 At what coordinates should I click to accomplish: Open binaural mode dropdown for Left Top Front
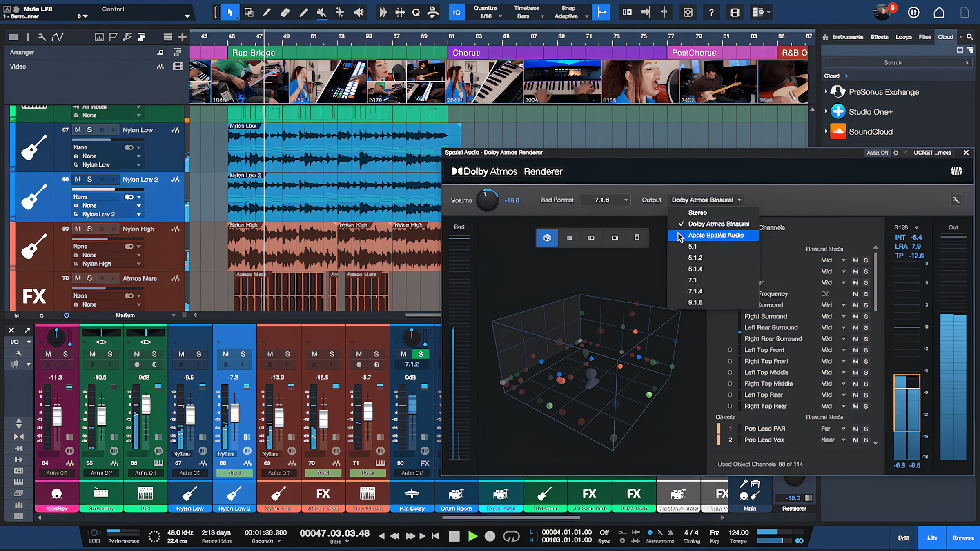[x=843, y=350]
